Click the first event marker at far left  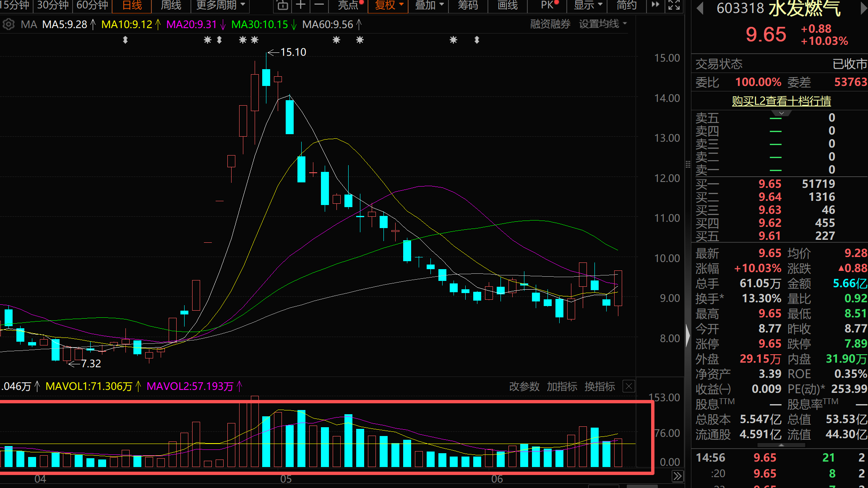[x=125, y=40]
